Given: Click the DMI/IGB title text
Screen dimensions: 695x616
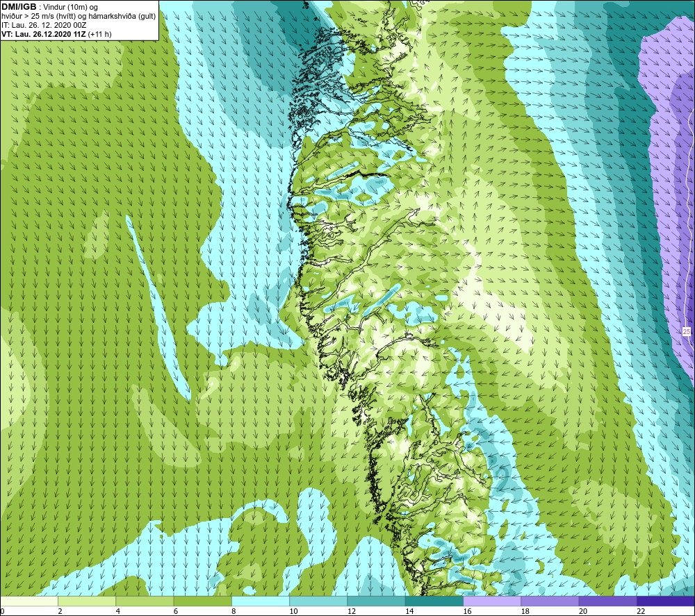Looking at the screenshot, I should 19,7.
